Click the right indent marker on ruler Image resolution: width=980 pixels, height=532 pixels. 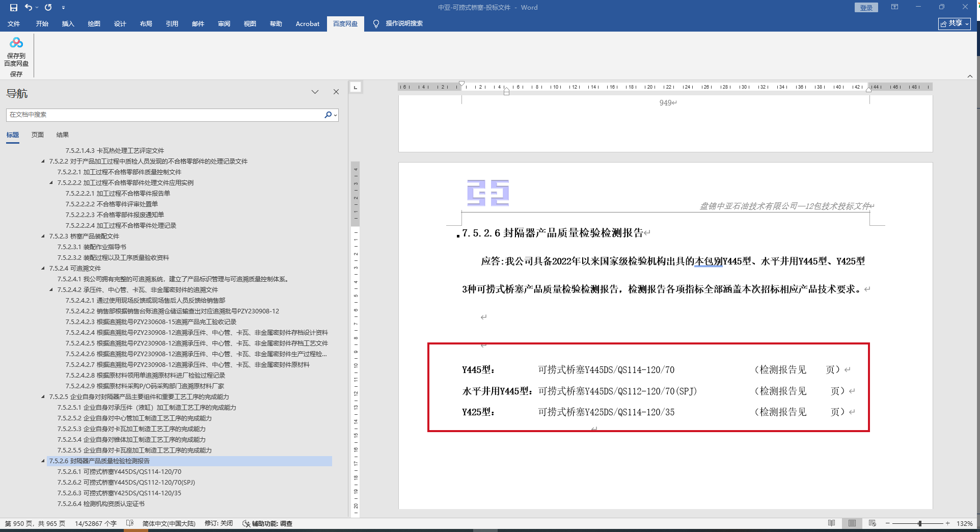(869, 90)
